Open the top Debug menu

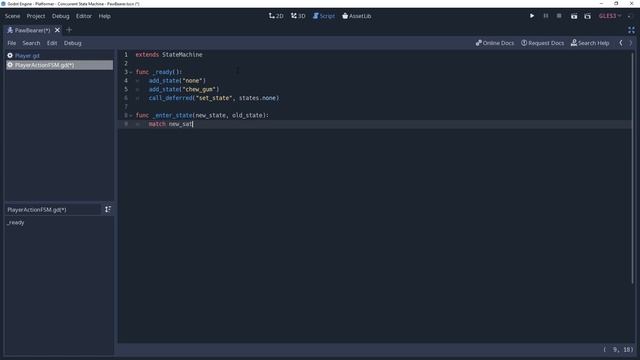pyautogui.click(x=60, y=16)
